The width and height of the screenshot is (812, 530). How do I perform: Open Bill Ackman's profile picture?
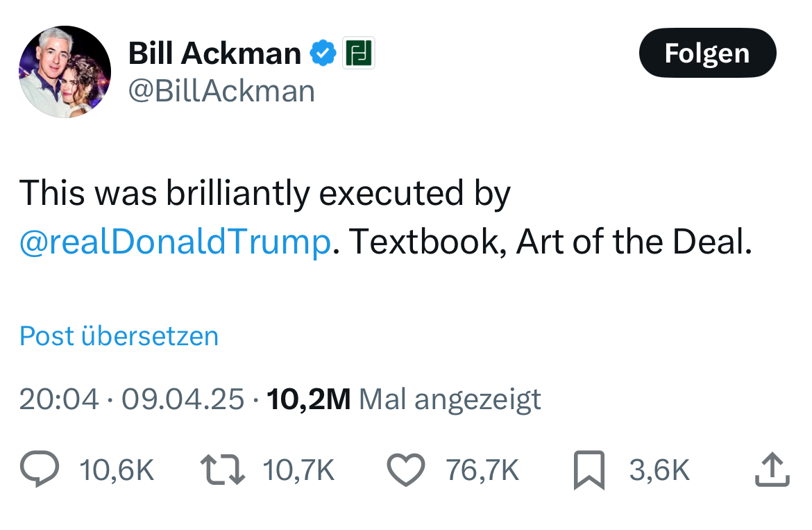click(x=65, y=72)
